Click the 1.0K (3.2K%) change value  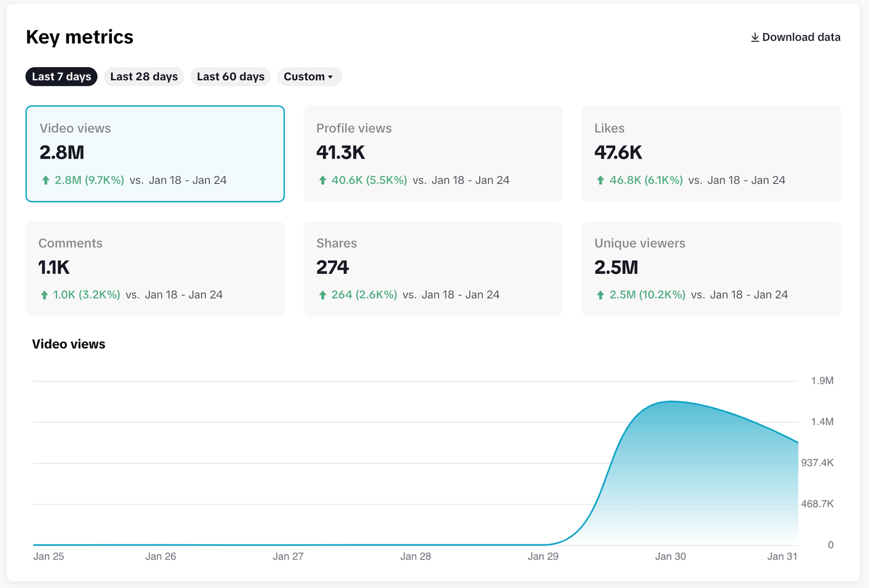tap(87, 295)
